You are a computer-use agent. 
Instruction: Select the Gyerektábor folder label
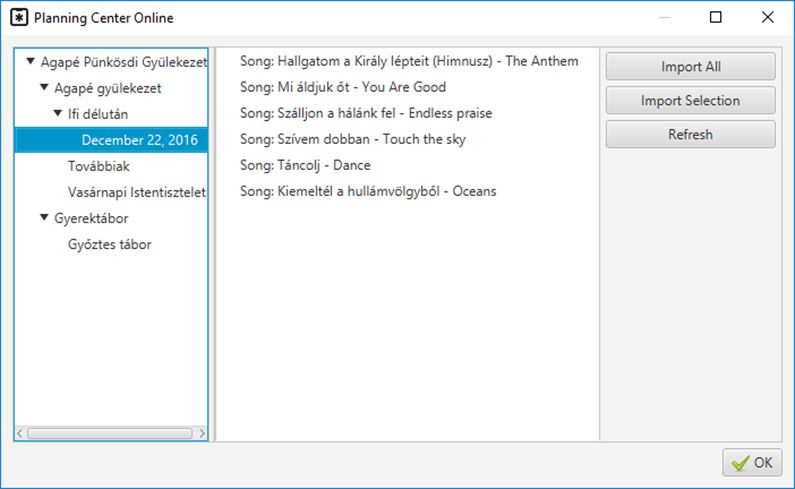coord(91,218)
